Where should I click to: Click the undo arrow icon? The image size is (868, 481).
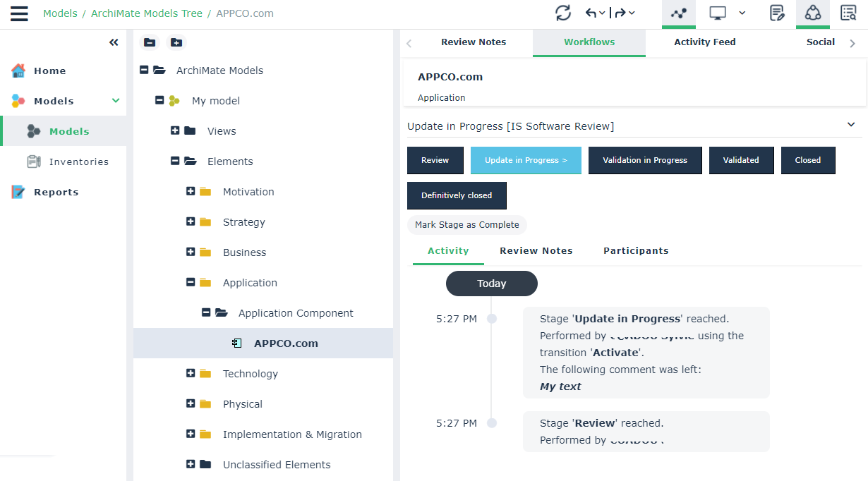click(591, 13)
